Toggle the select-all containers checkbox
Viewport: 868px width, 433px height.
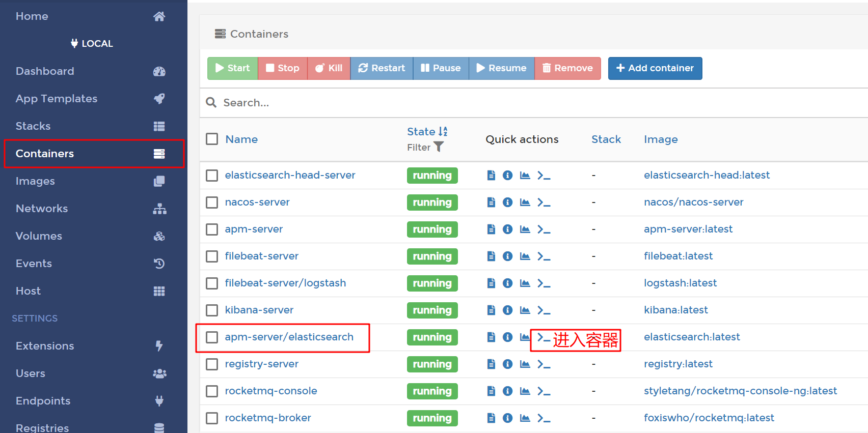(x=212, y=139)
